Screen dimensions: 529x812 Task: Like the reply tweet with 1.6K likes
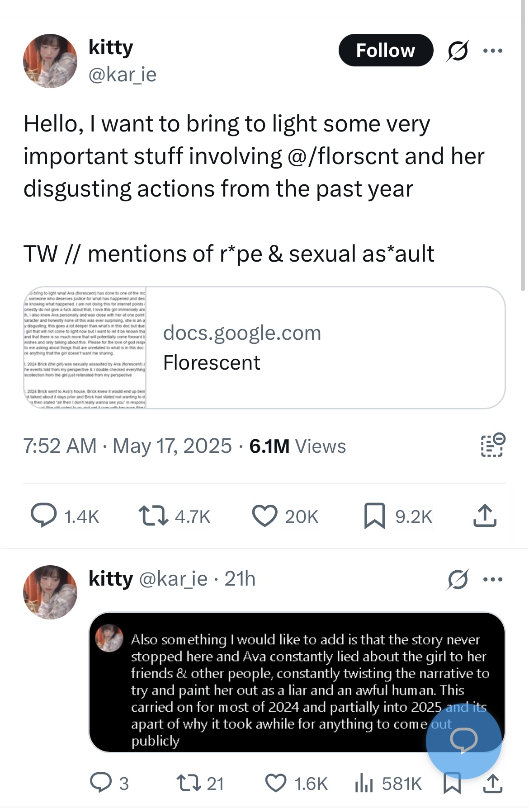[x=296, y=783]
